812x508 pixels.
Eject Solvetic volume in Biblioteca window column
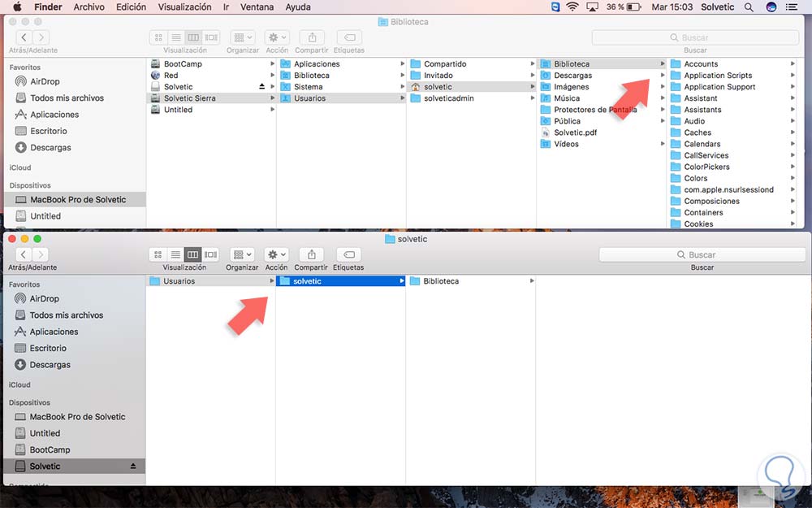[262, 87]
